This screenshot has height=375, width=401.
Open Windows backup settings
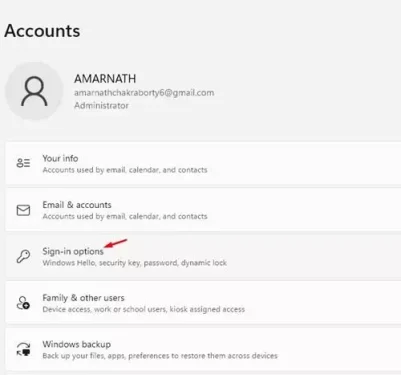[x=203, y=349]
